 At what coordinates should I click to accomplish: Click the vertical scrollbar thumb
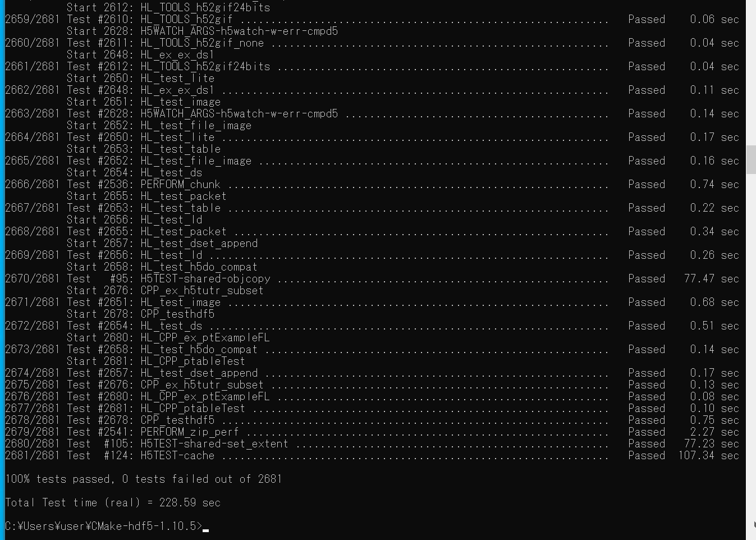751,159
